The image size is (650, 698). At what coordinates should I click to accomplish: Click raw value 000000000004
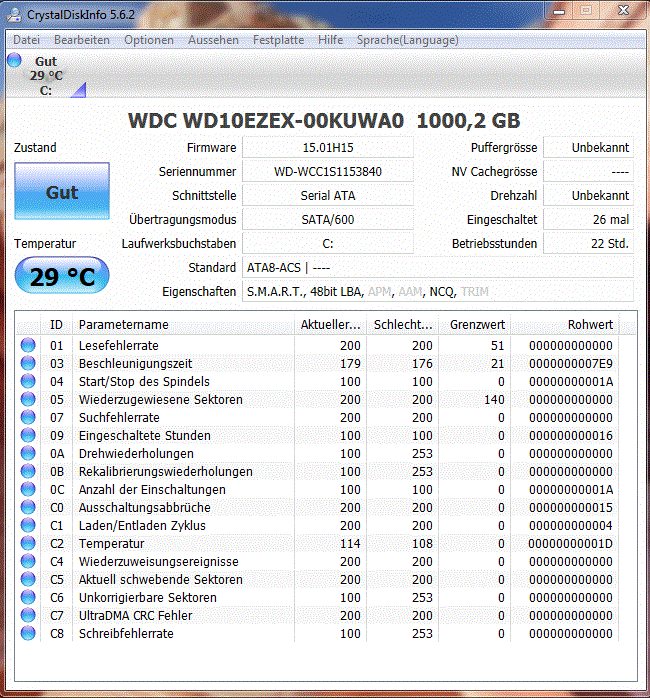571,526
